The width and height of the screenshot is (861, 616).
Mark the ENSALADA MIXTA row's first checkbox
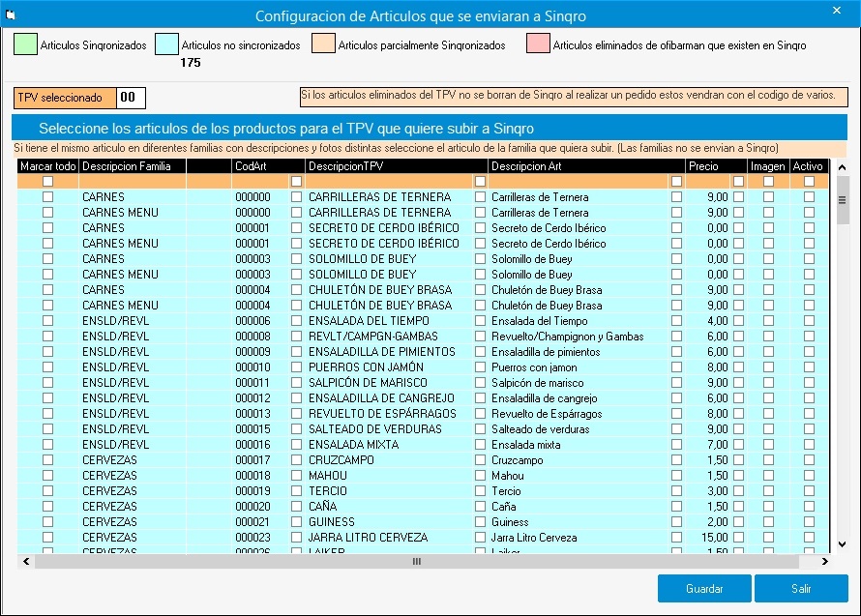[47, 445]
